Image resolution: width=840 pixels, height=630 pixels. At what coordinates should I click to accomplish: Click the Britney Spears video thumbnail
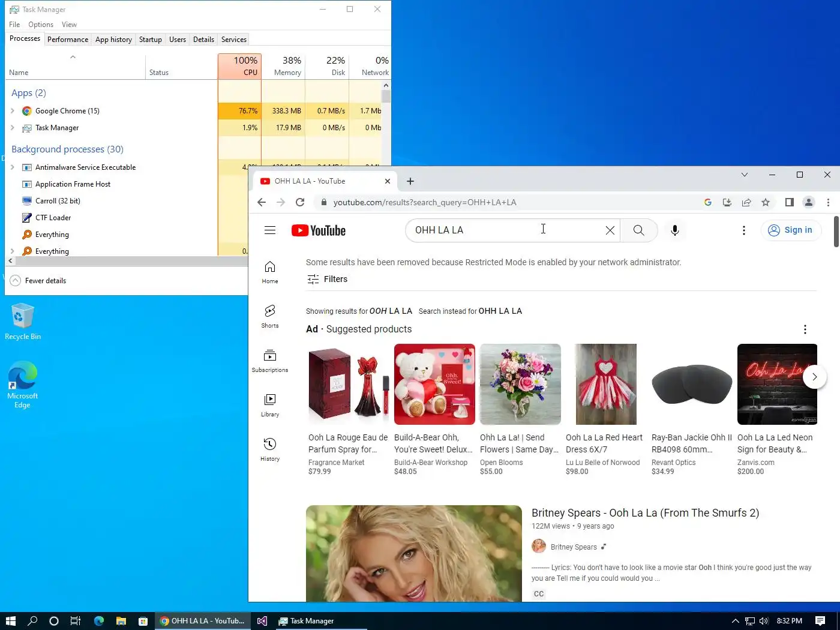414,553
